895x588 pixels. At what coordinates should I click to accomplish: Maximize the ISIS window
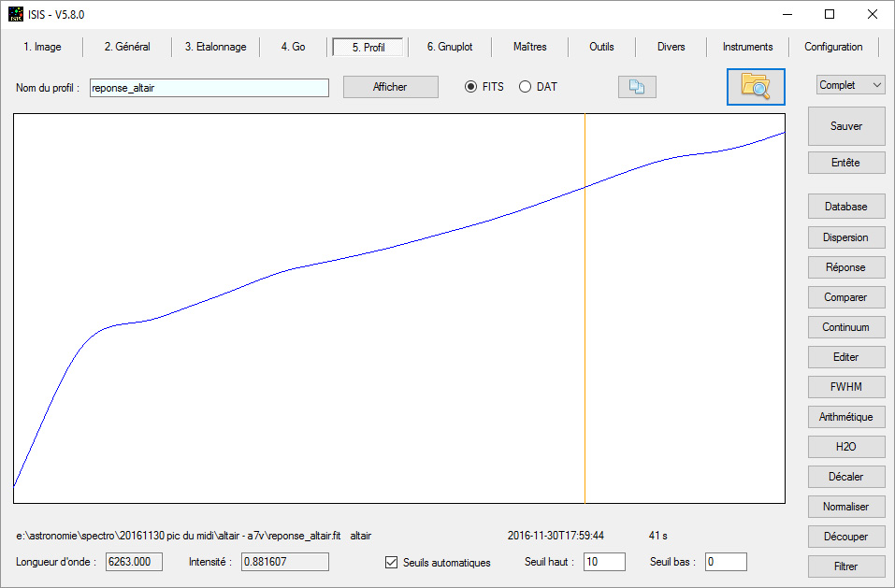[x=830, y=14]
